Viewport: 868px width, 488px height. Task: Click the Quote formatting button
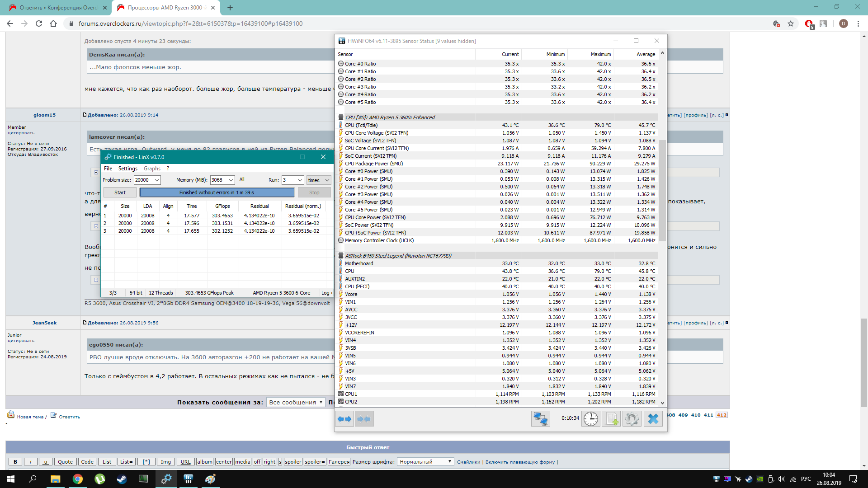point(65,462)
